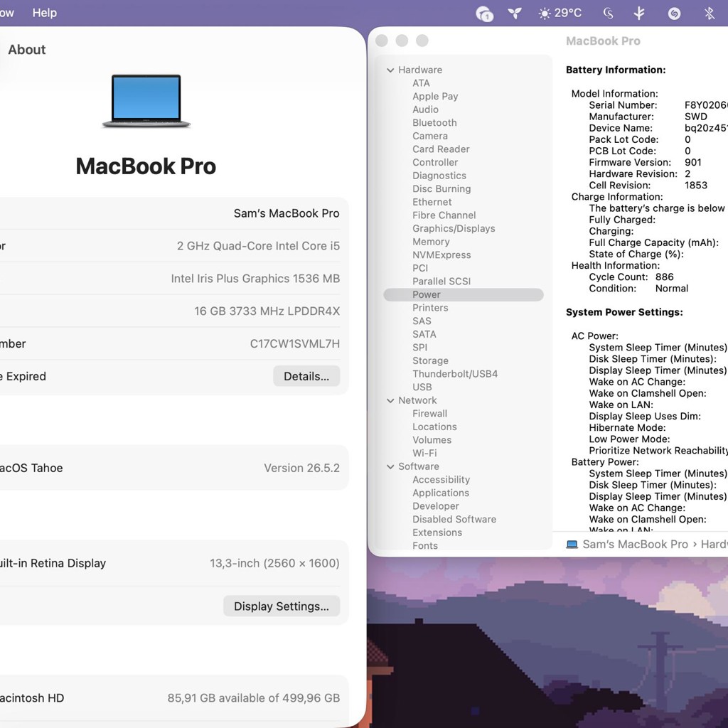
Task: Collapse the Software section
Action: coord(390,466)
